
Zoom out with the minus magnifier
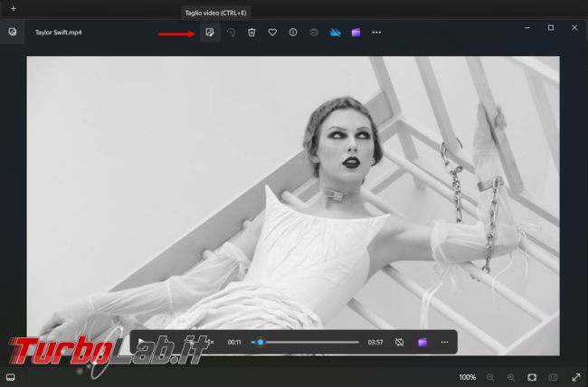point(490,378)
